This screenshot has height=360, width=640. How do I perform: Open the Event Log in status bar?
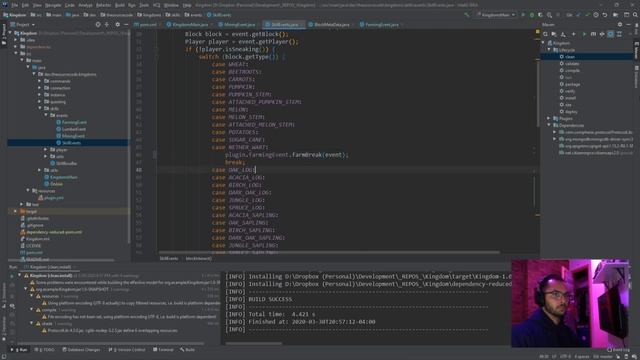[619, 350]
